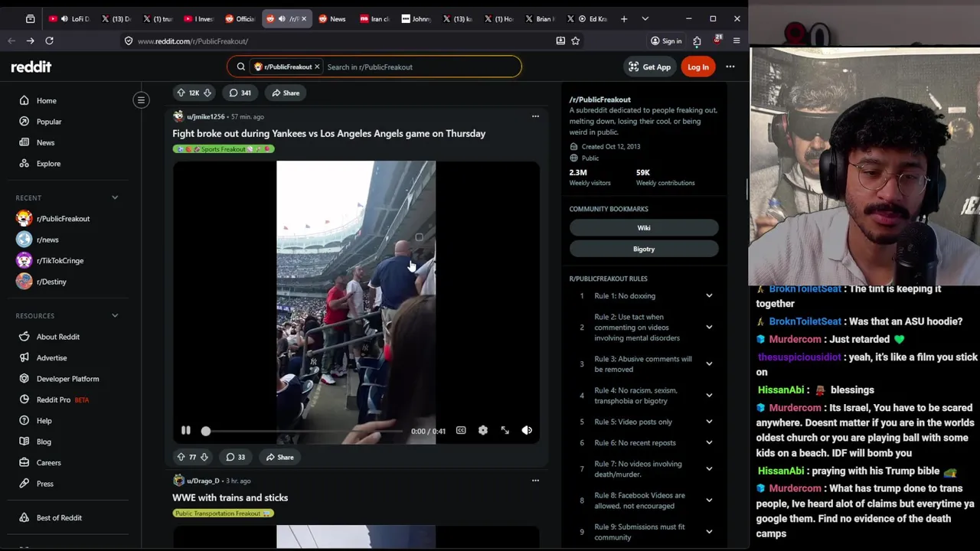Image resolution: width=980 pixels, height=551 pixels.
Task: Pause the video playback
Action: (x=186, y=431)
